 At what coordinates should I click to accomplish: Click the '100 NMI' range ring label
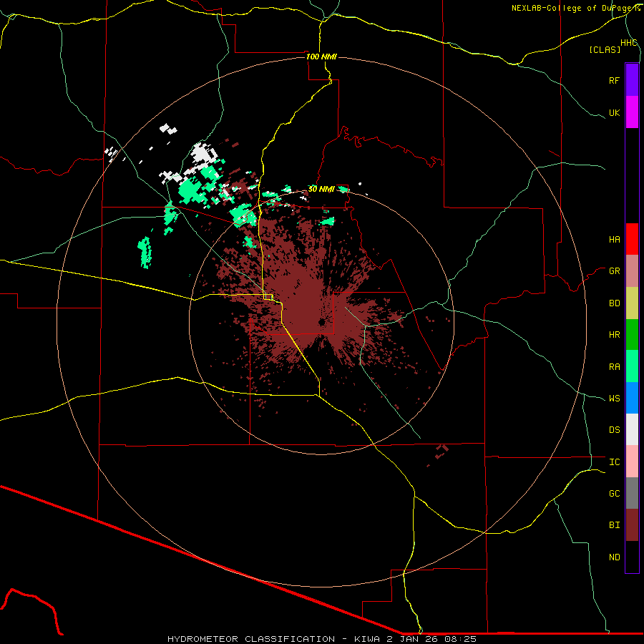coord(321,57)
